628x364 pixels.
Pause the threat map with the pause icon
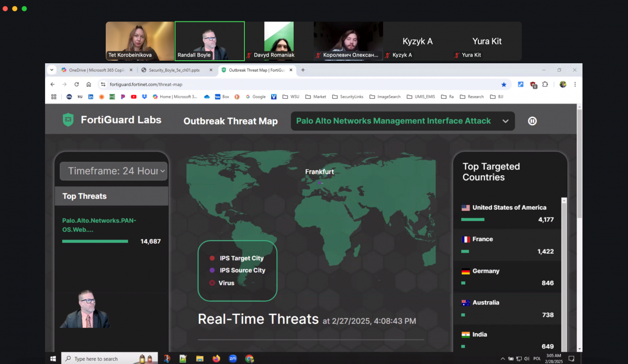tap(532, 121)
